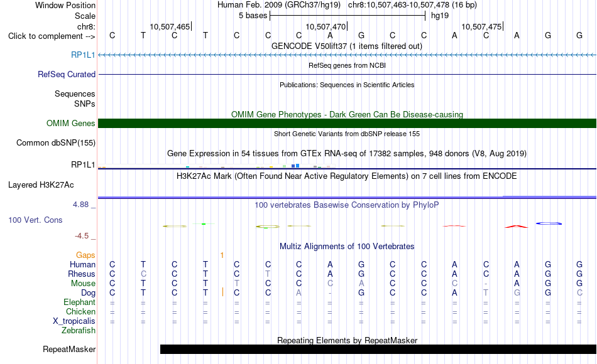Click the RefSeq genes from NCBI title
This screenshot has width=597, height=364.
[x=348, y=65]
